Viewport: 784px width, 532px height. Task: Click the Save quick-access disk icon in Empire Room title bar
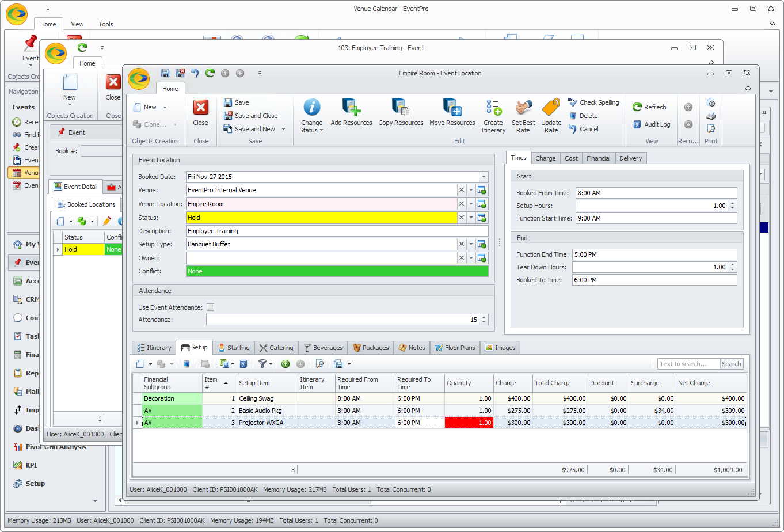165,73
